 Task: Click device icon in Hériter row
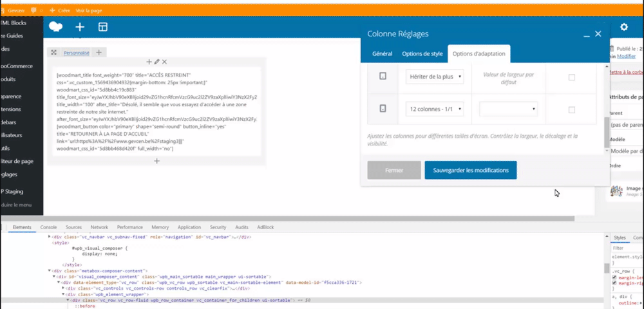coord(383,77)
